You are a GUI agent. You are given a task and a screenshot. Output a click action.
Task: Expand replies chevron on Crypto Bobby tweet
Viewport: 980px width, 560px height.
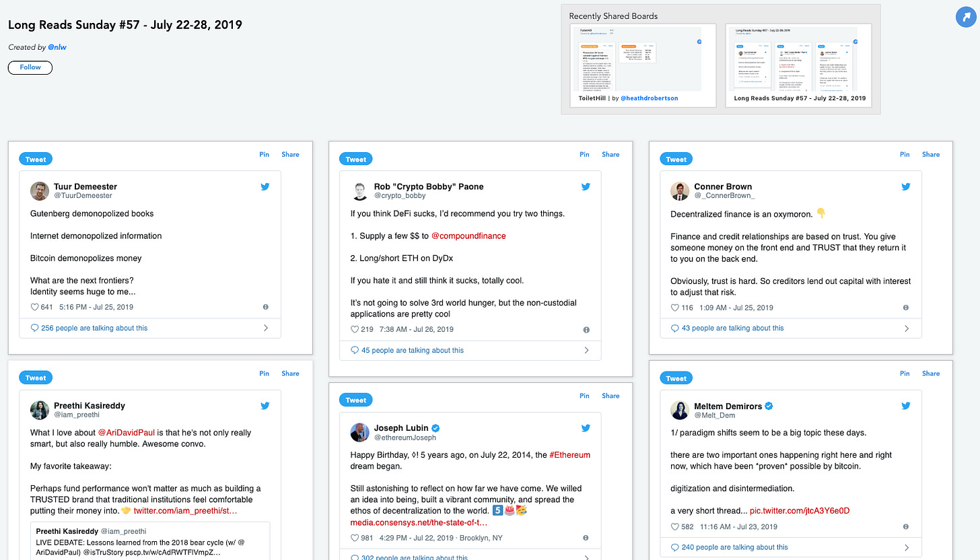[586, 350]
